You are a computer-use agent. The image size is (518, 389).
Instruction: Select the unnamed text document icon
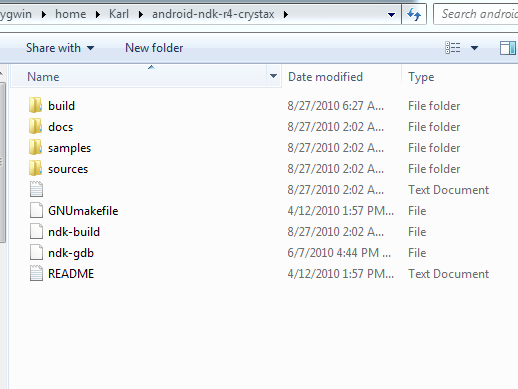36,189
